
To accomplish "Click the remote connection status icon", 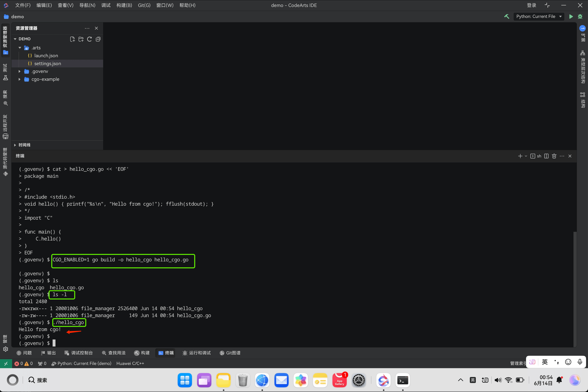I will pos(6,363).
